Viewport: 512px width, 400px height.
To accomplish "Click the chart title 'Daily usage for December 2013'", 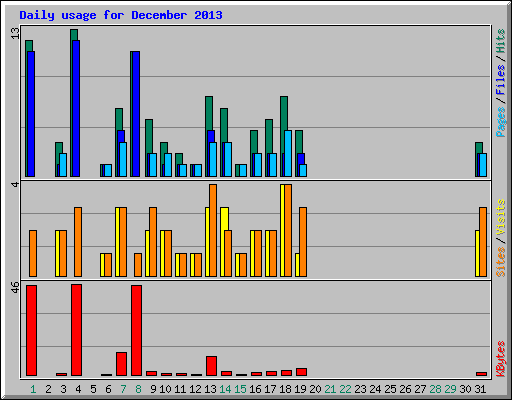I will pos(121,15).
